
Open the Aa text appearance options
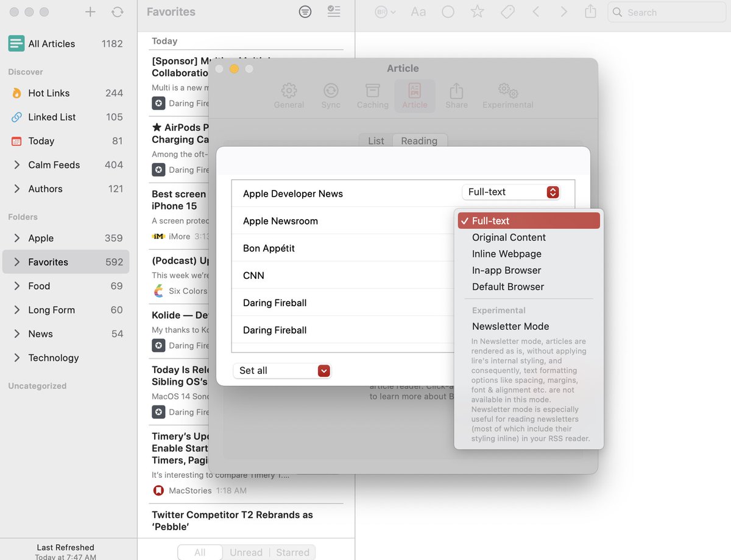[418, 12]
